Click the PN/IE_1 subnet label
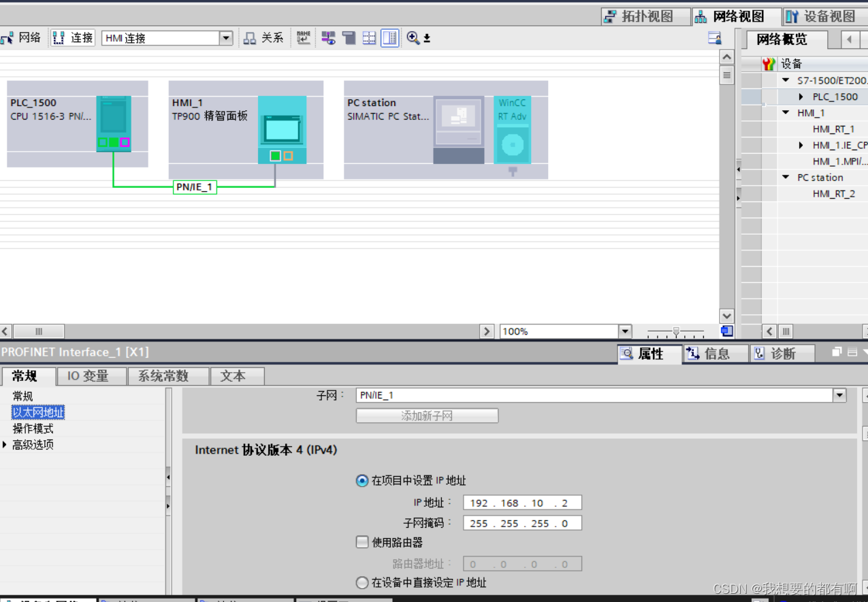868x602 pixels. click(x=195, y=187)
